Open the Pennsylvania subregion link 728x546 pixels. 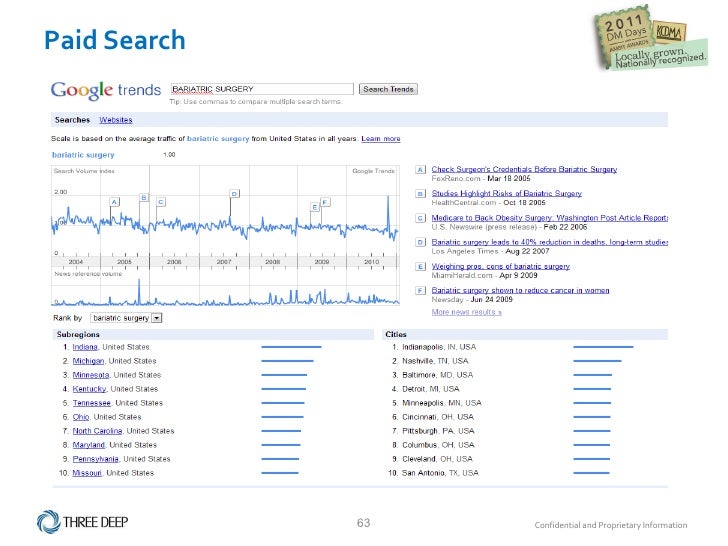[x=96, y=459]
